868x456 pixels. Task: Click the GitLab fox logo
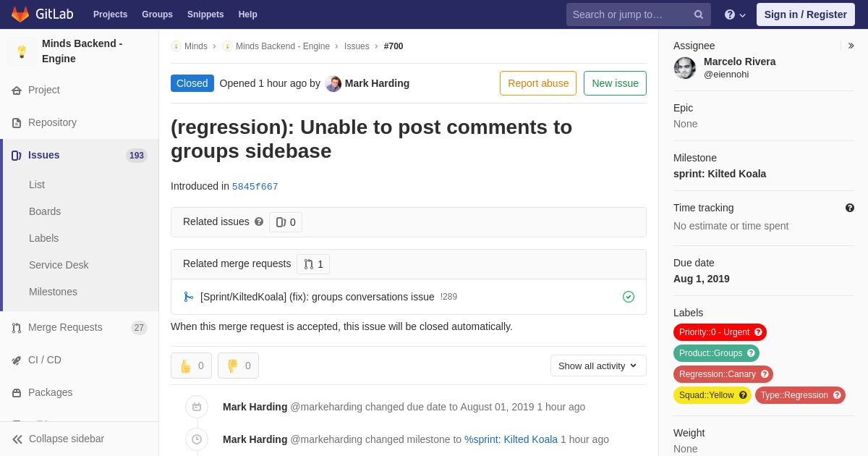[20, 14]
